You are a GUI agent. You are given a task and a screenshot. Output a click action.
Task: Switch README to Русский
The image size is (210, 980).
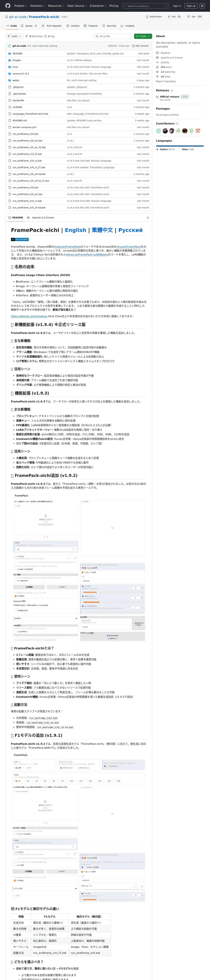point(130,230)
